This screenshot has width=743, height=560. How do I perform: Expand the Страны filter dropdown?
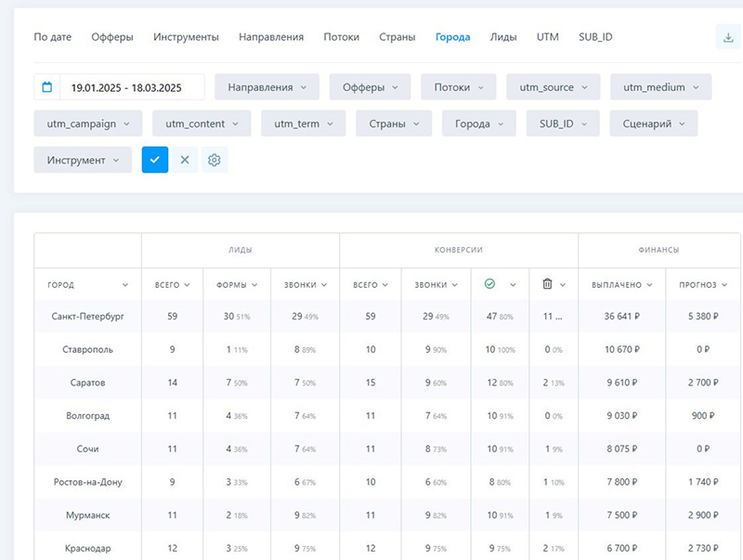pyautogui.click(x=394, y=124)
